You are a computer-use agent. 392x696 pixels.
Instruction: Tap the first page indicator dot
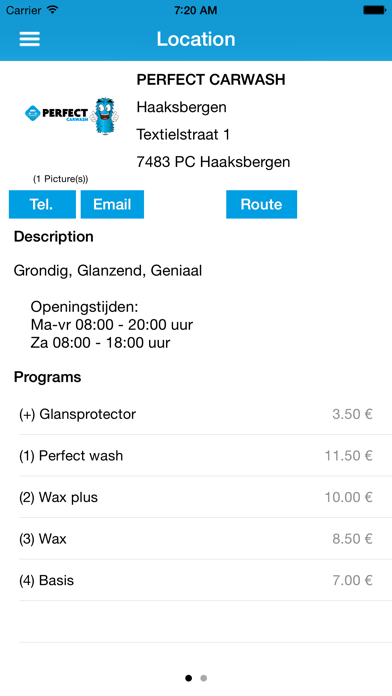[189, 678]
